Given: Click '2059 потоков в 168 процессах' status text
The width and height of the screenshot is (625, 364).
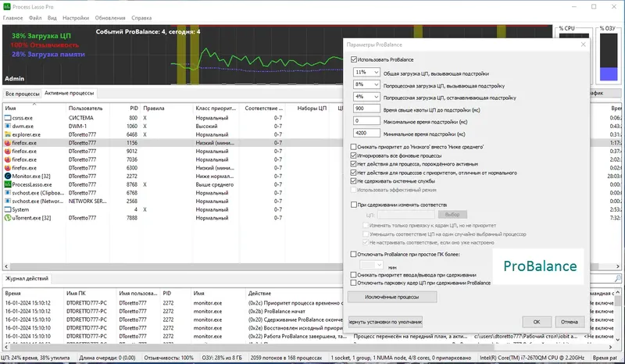Looking at the screenshot, I should 286,358.
